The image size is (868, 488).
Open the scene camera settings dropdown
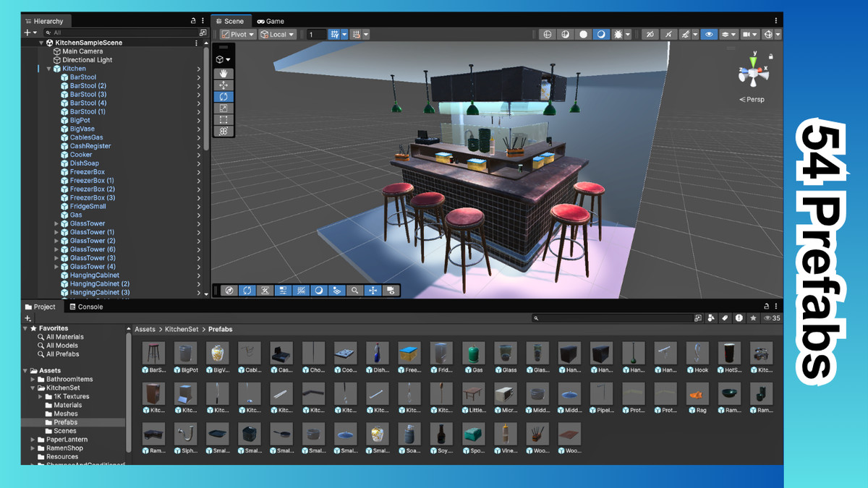click(x=751, y=34)
